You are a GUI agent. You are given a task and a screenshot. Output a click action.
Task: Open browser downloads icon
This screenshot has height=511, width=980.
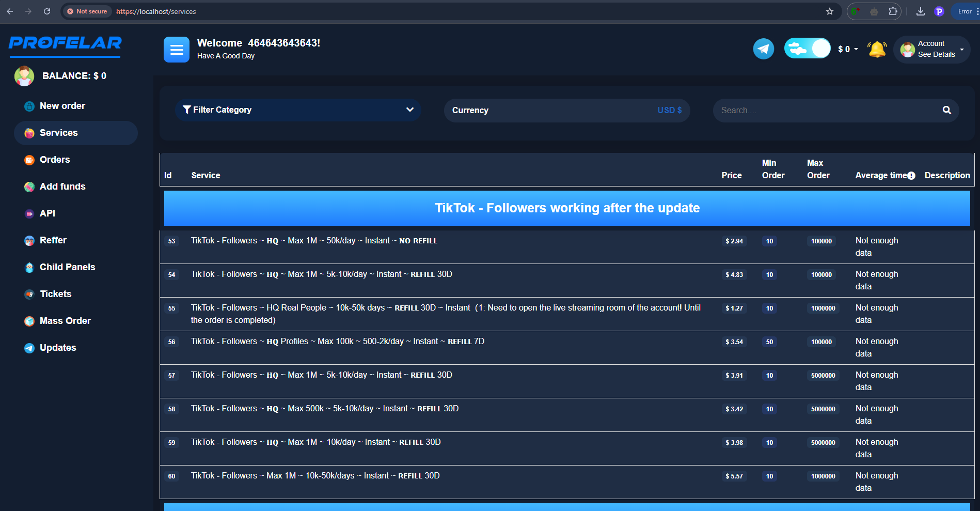tap(921, 11)
